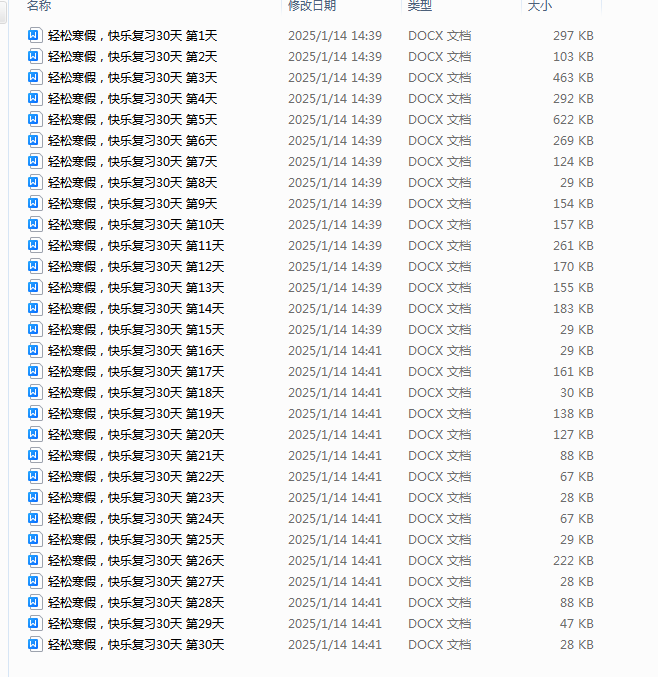This screenshot has height=677, width=658.
Task: Click the 127 KB size value
Action: (x=573, y=435)
